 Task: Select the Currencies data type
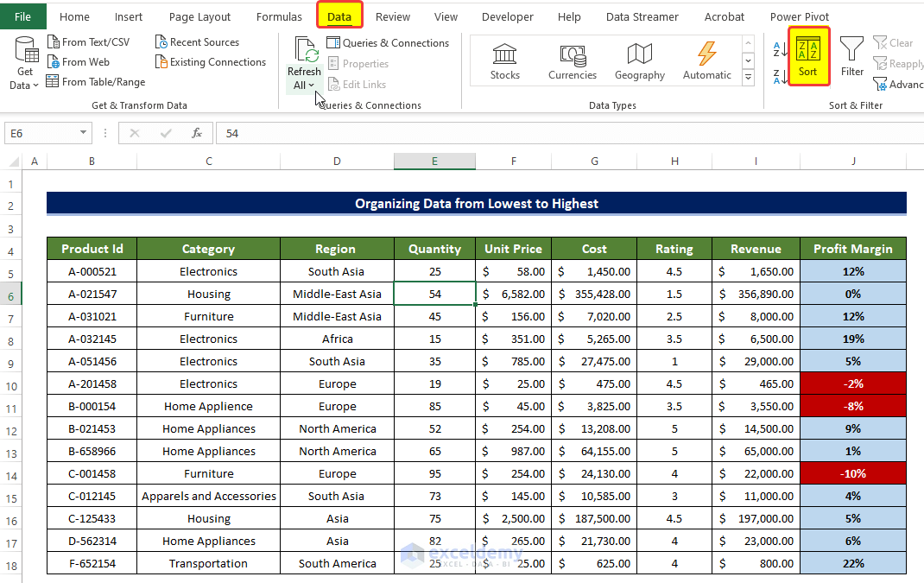(x=572, y=60)
